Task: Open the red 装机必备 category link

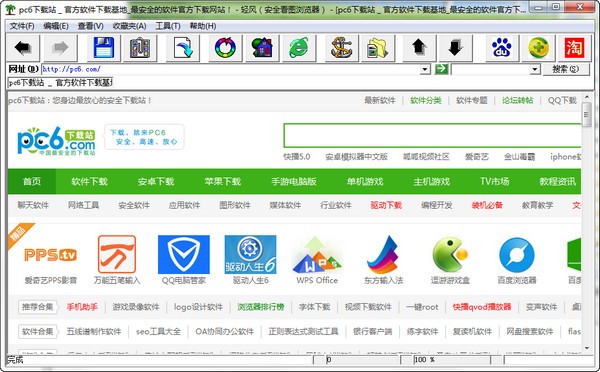Action: click(x=487, y=205)
